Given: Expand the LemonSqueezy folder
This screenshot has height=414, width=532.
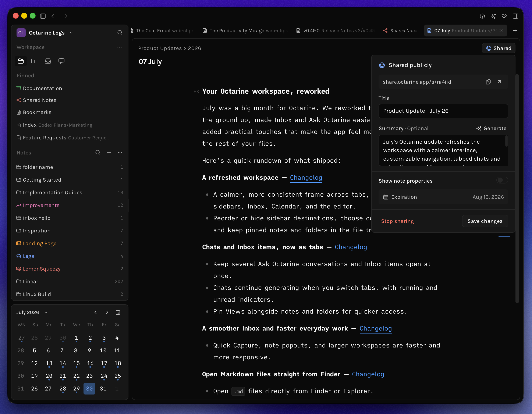Looking at the screenshot, I should point(70,269).
